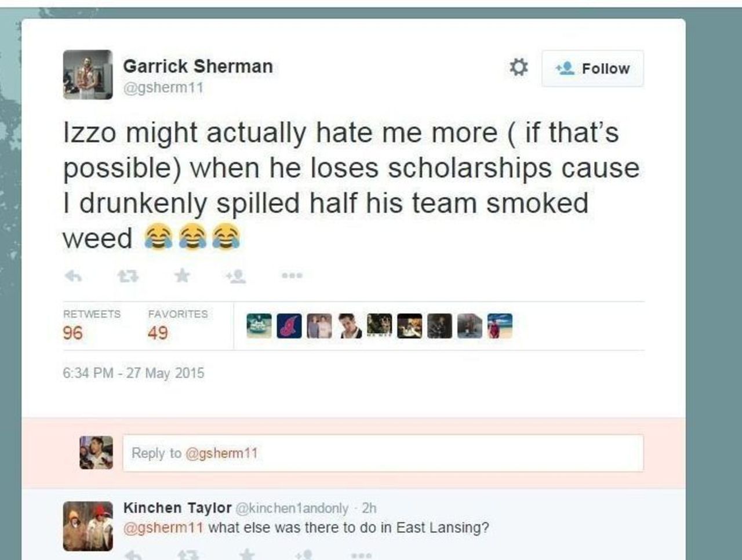The width and height of the screenshot is (742, 560).
Task: Favorite the tweet with the star icon
Action: pyautogui.click(x=182, y=276)
